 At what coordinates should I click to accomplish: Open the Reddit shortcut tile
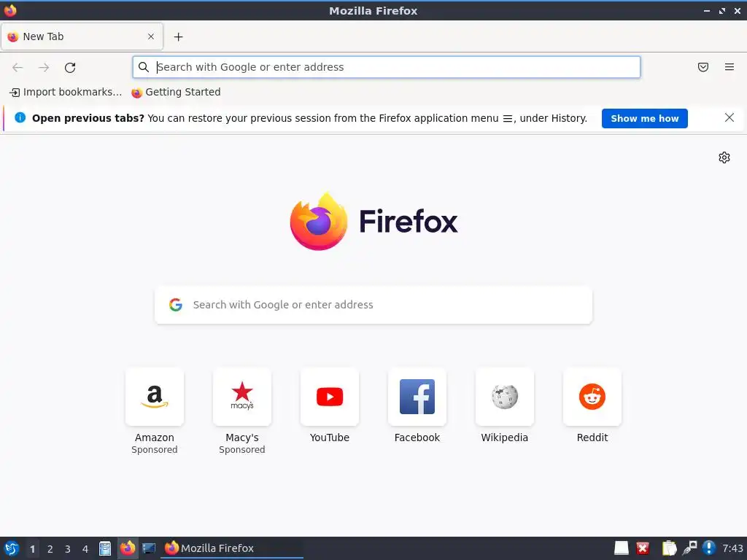click(x=592, y=397)
